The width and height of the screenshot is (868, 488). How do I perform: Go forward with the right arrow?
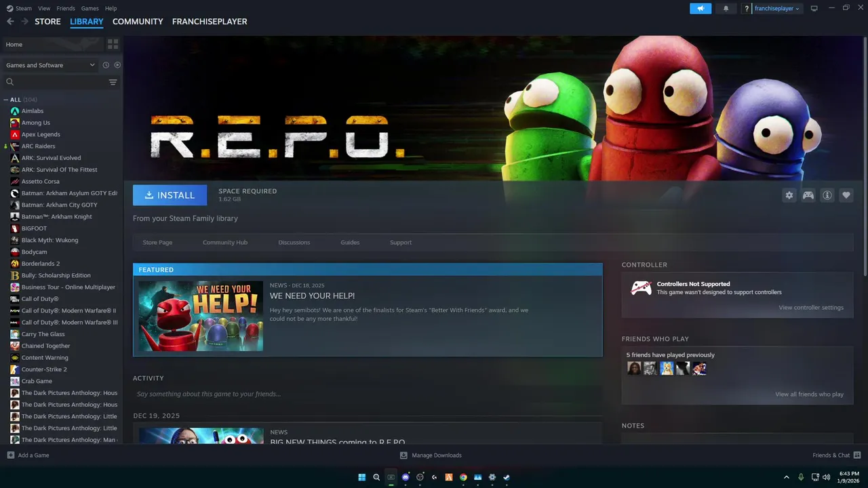tap(24, 22)
